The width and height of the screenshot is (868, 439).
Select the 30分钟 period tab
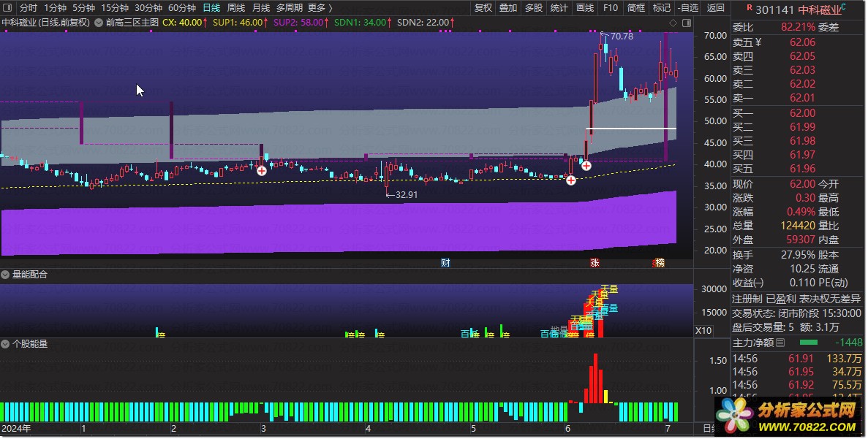pyautogui.click(x=148, y=8)
